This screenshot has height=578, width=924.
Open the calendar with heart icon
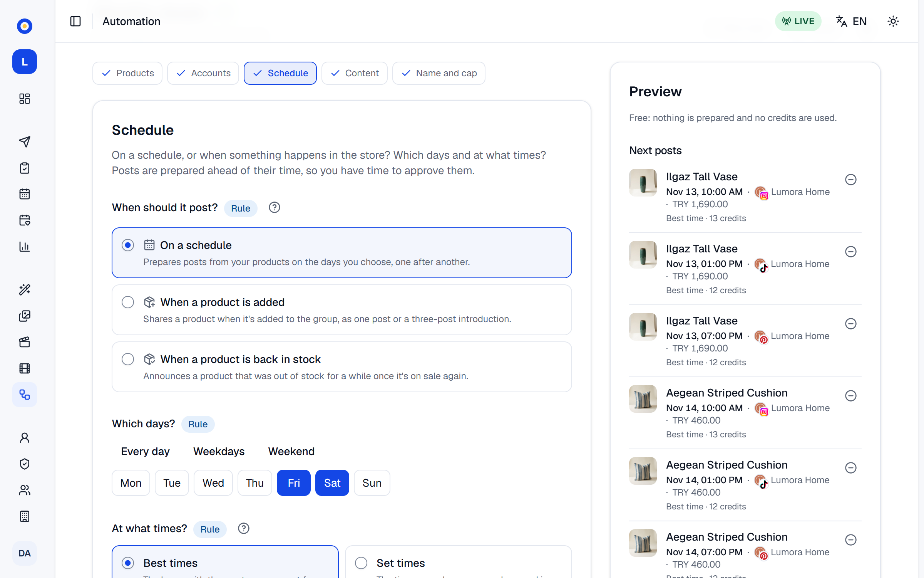point(25,220)
